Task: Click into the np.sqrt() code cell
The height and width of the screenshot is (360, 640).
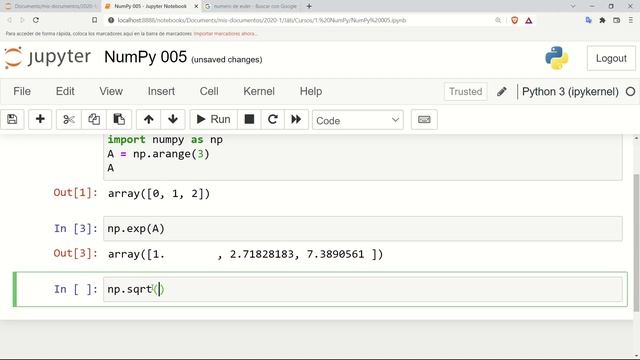Action: [x=362, y=289]
